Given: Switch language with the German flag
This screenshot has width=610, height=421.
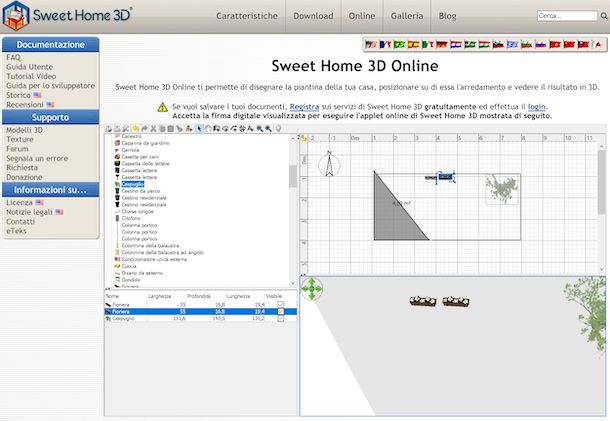Looking at the screenshot, I should 442,44.
